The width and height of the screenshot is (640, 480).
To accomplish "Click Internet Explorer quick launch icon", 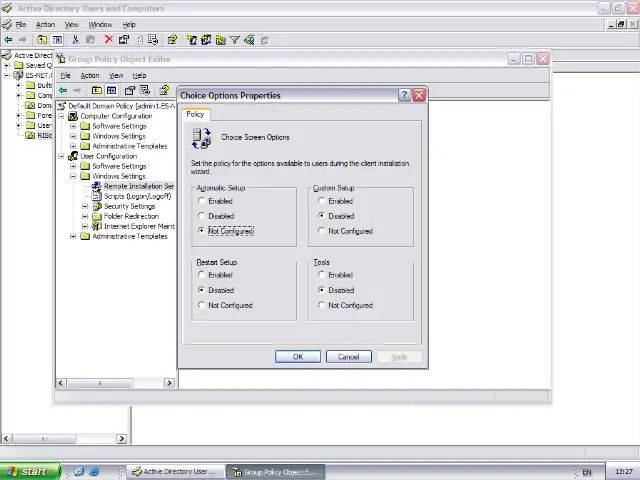I will pyautogui.click(x=94, y=471).
